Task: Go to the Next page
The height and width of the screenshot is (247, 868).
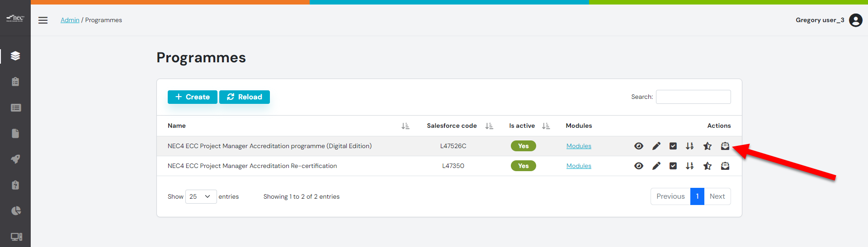Action: (x=717, y=196)
